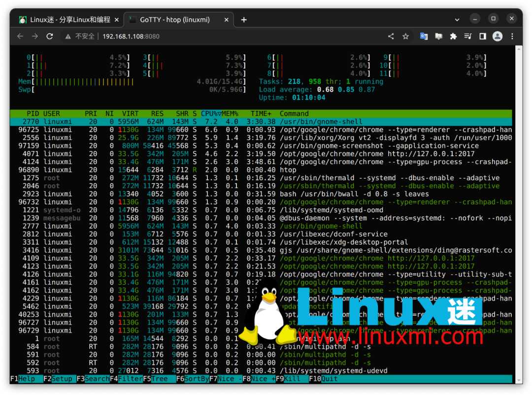Viewport: 532px width, 395px height.
Task: Open the side panel icon
Action: [x=483, y=36]
